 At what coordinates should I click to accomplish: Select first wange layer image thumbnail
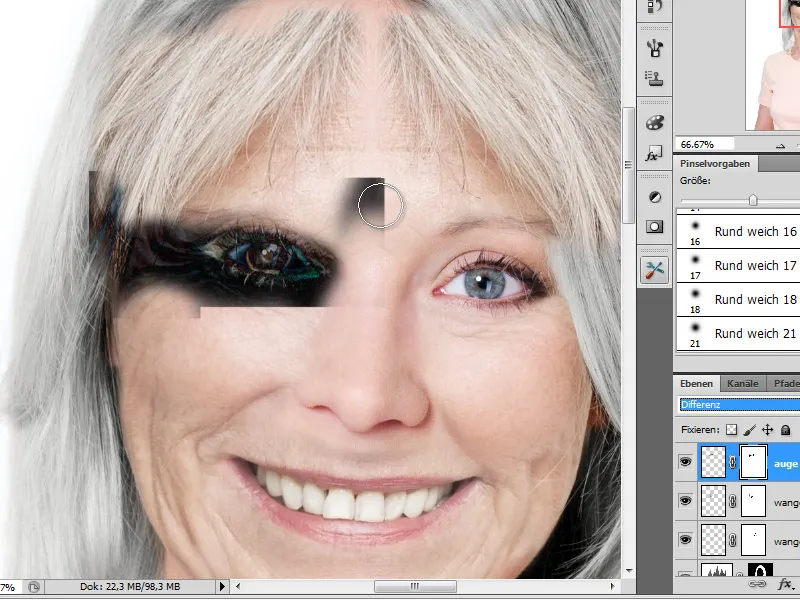point(713,501)
